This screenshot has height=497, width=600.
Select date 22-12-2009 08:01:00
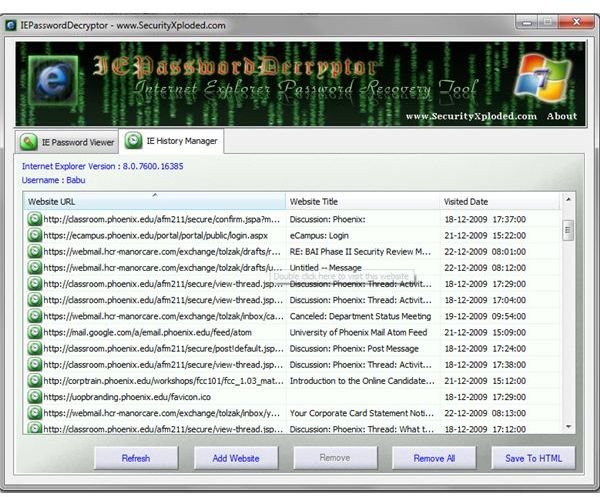[485, 251]
